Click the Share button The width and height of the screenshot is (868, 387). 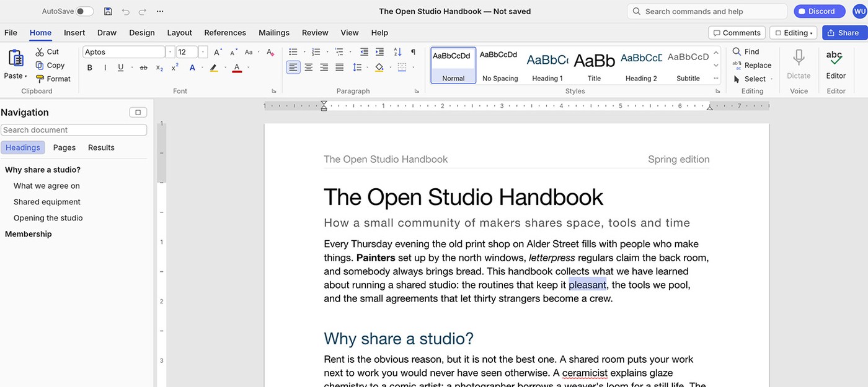click(x=844, y=33)
